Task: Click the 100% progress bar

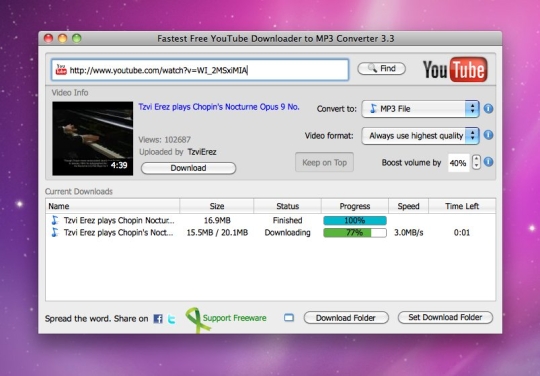Action: click(x=355, y=220)
